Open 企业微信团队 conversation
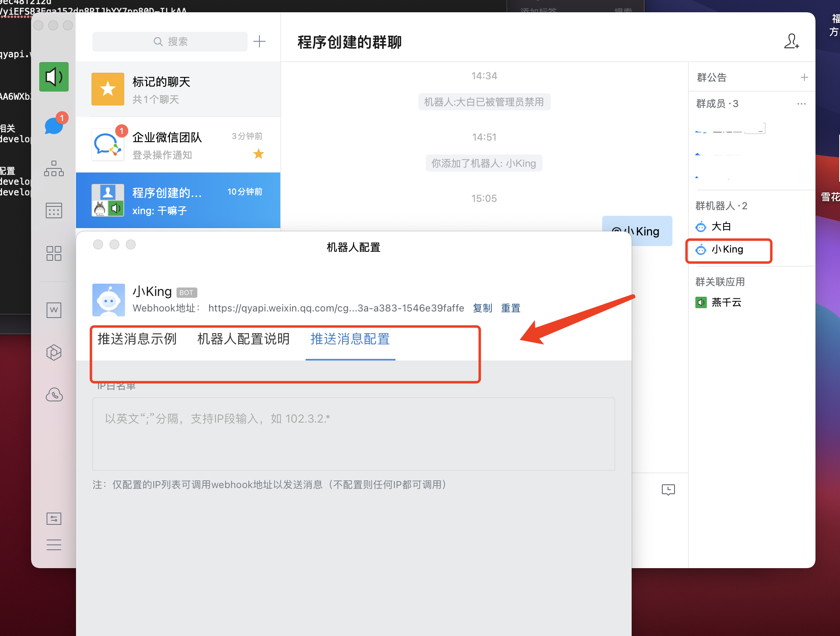The width and height of the screenshot is (840, 636). [x=178, y=145]
